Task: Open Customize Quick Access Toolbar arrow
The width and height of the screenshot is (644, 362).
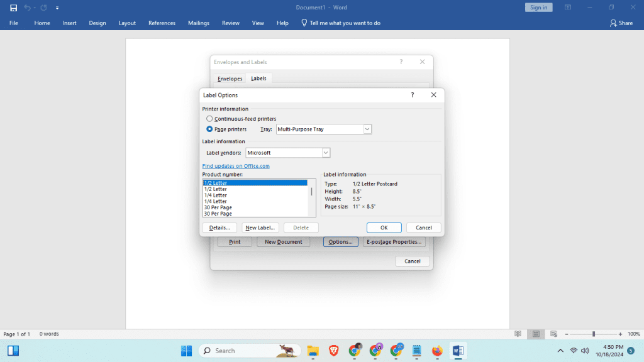Action: 57,8
